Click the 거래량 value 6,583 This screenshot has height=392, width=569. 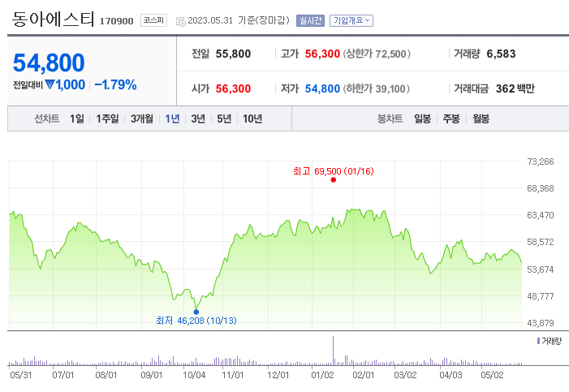point(501,54)
